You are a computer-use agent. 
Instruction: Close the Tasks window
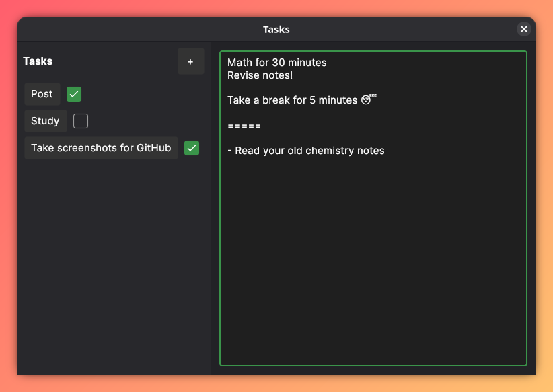click(524, 29)
